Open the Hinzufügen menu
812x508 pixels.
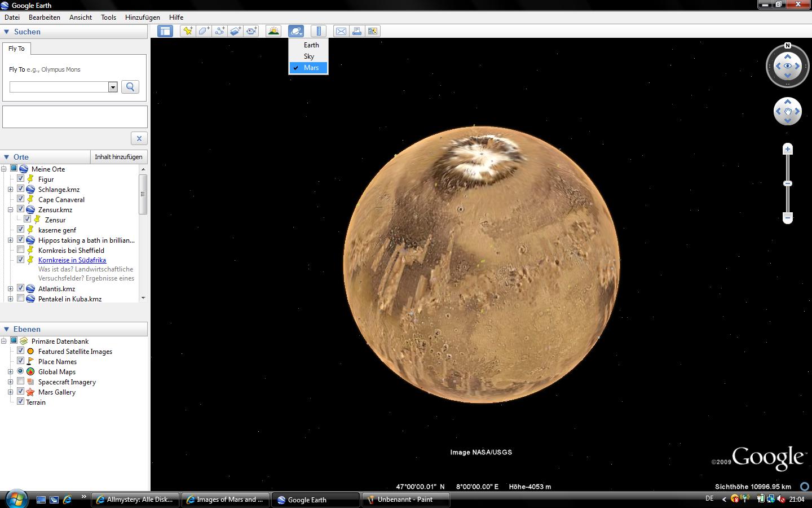[x=143, y=17]
